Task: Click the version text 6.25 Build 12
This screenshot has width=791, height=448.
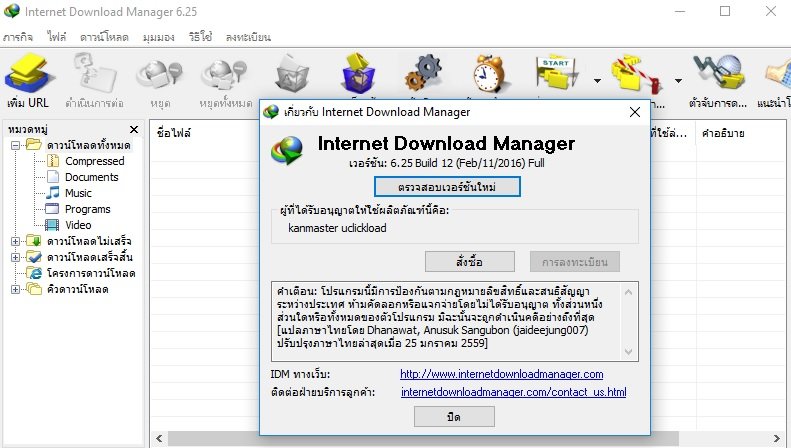Action: point(446,163)
